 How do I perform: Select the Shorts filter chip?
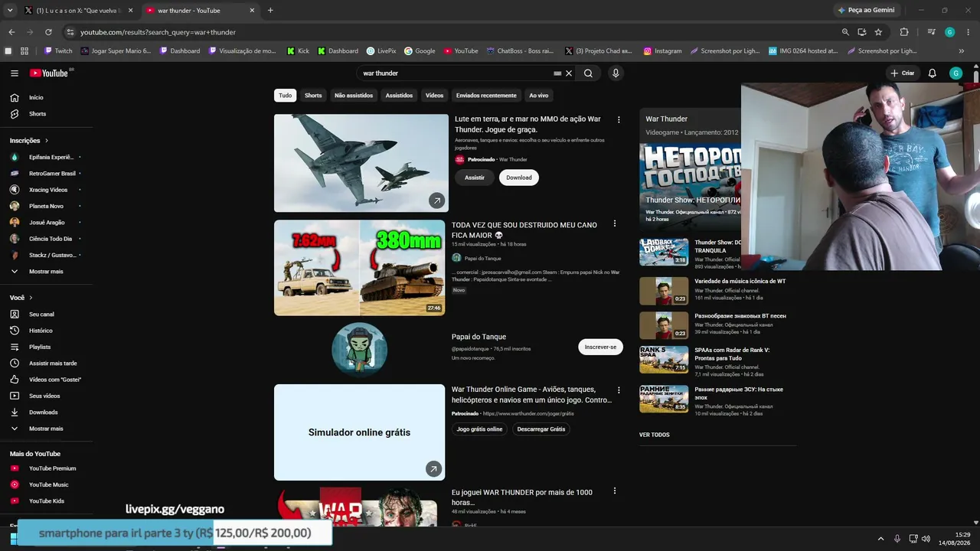point(313,96)
